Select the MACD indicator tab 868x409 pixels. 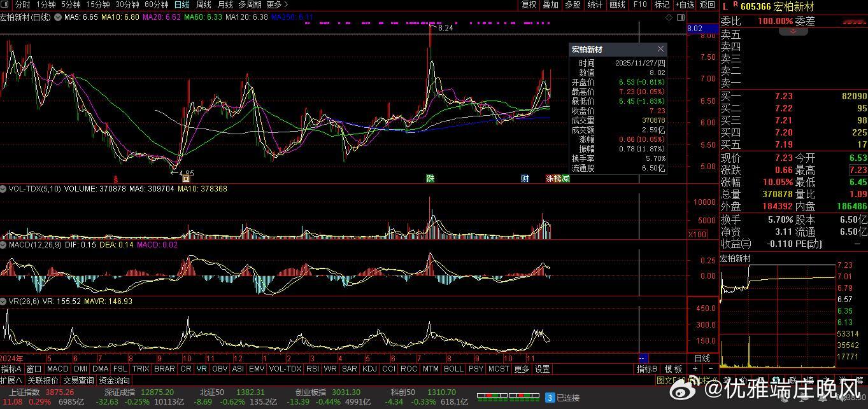click(57, 369)
